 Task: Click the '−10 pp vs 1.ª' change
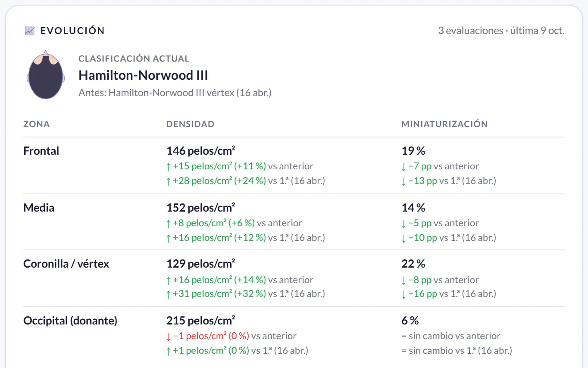click(x=449, y=238)
